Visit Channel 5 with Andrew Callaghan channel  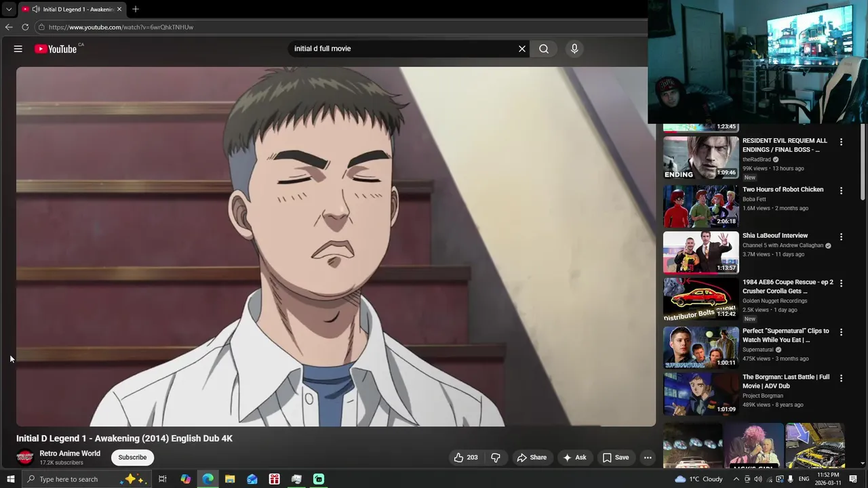click(x=783, y=245)
